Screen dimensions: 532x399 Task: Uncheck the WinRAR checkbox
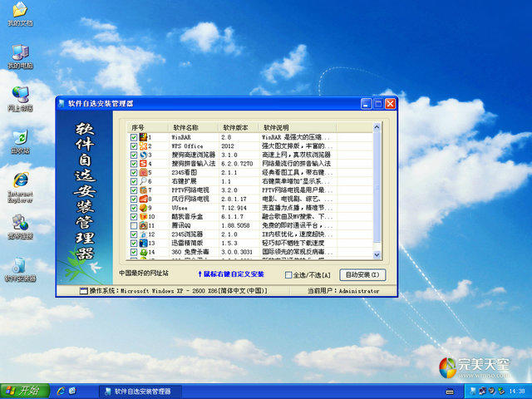(134, 137)
